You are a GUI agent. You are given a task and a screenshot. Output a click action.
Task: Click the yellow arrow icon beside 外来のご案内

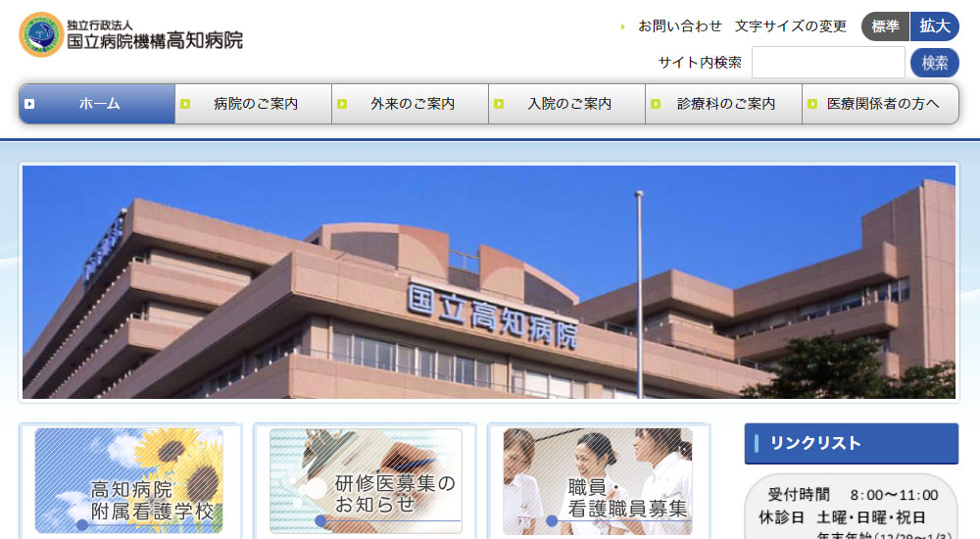pyautogui.click(x=342, y=104)
